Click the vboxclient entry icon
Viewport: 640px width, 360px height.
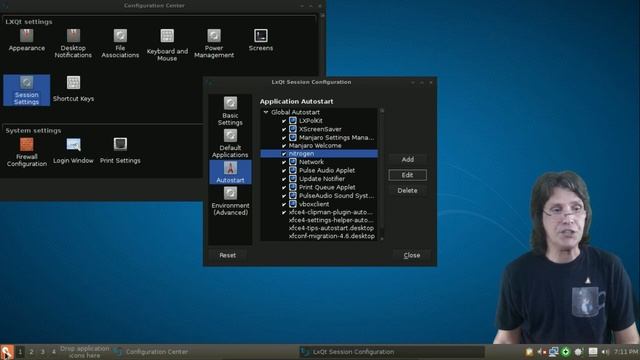point(293,204)
